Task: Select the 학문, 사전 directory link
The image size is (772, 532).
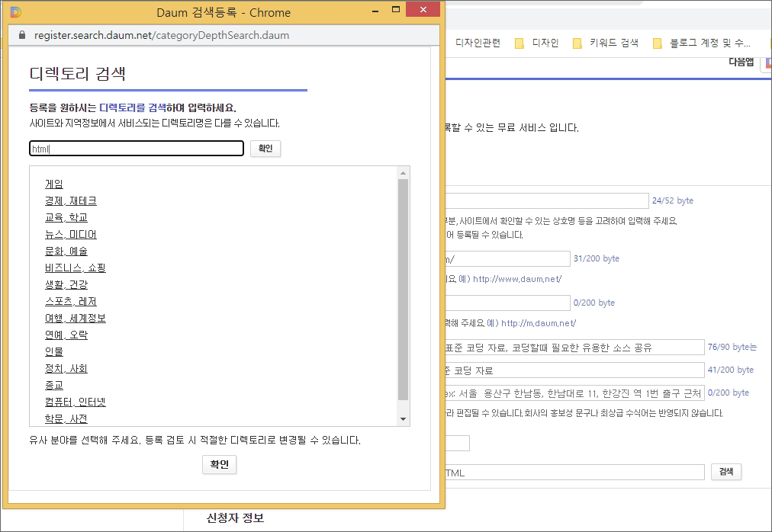Action: coord(66,418)
